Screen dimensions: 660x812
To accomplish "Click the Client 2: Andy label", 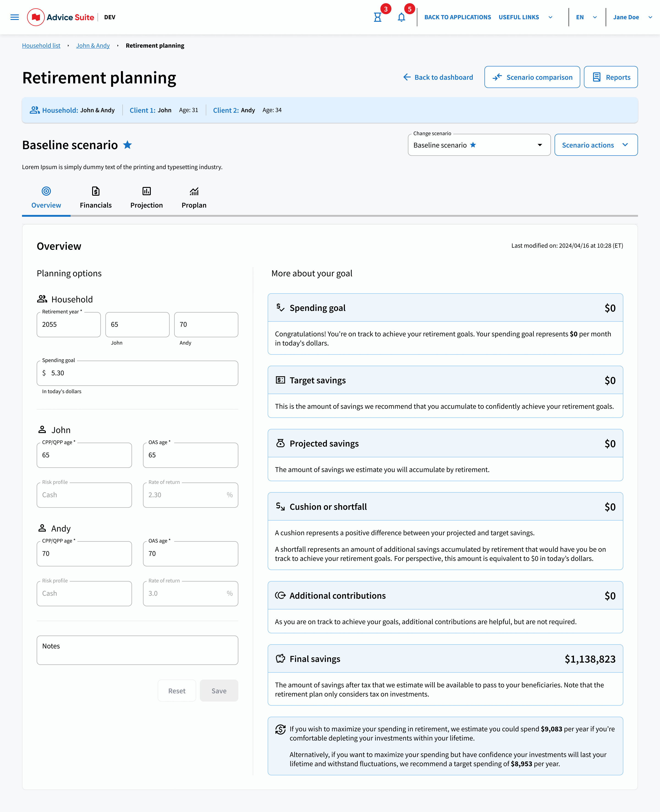I will click(x=234, y=110).
